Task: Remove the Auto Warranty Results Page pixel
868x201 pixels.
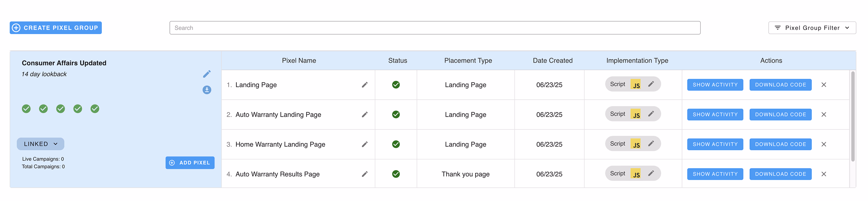Action: [824, 174]
